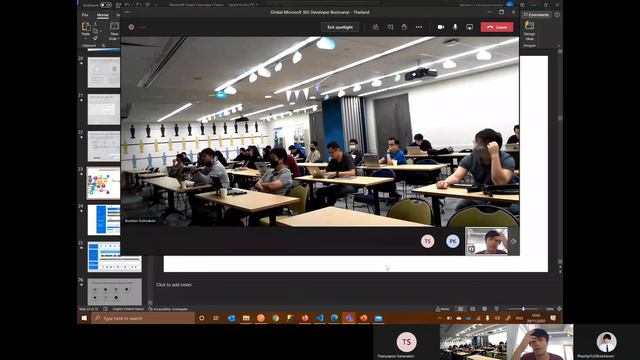640x360 pixels.
Task: Switch to Normal view icon in status bar
Action: point(460,309)
